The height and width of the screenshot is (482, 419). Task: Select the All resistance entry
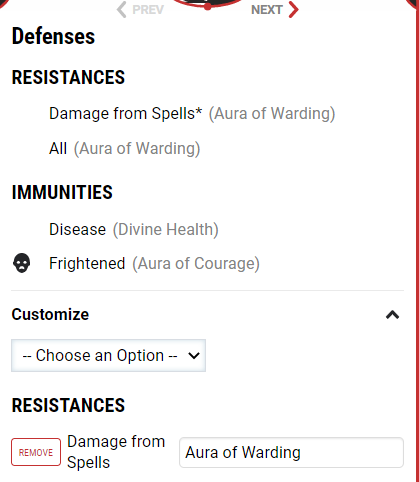pos(58,148)
